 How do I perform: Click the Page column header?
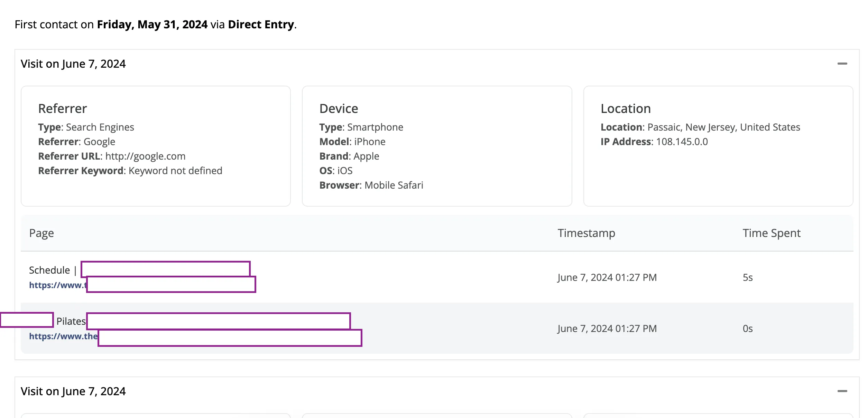tap(41, 233)
